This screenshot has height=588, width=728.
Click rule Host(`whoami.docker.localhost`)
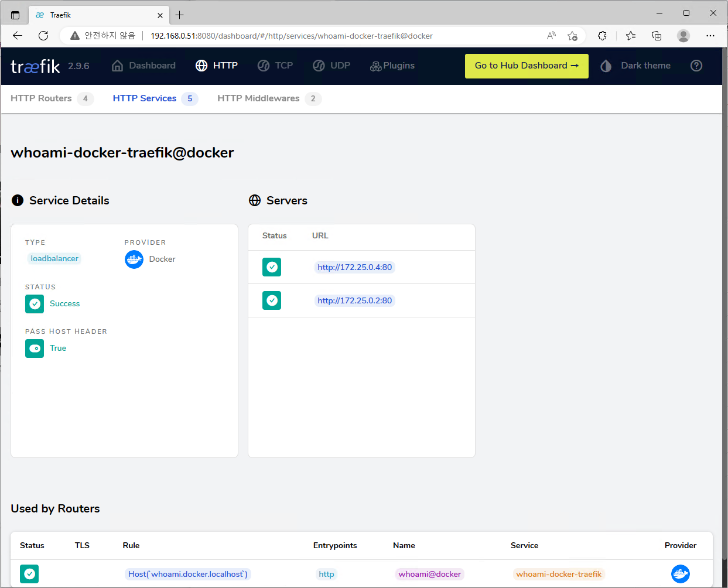coord(188,574)
